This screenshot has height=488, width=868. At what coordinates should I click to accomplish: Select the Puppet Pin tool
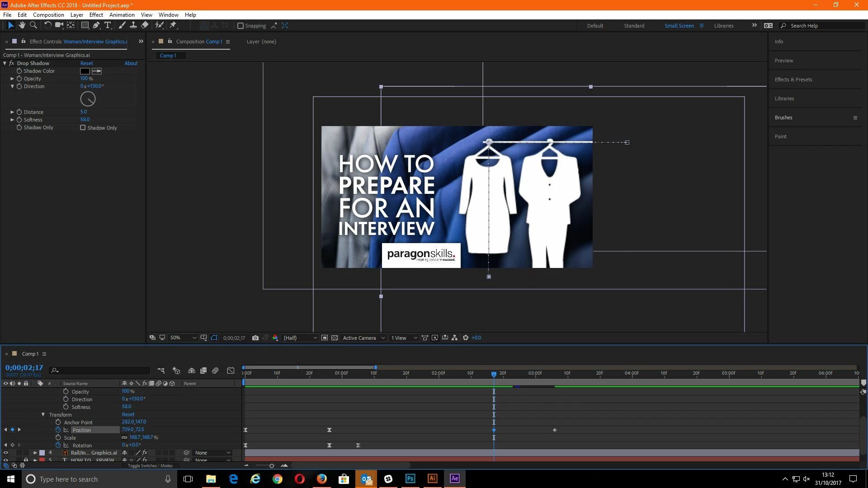[173, 25]
